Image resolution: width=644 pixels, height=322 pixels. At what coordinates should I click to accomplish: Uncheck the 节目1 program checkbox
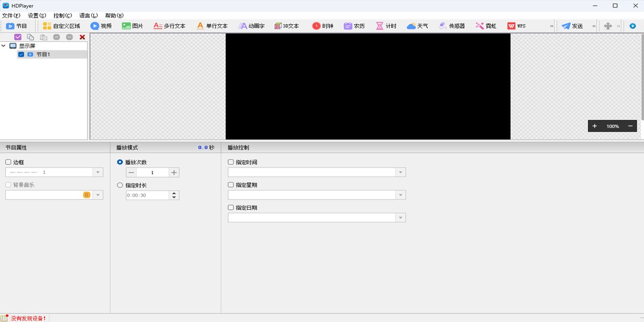click(21, 54)
